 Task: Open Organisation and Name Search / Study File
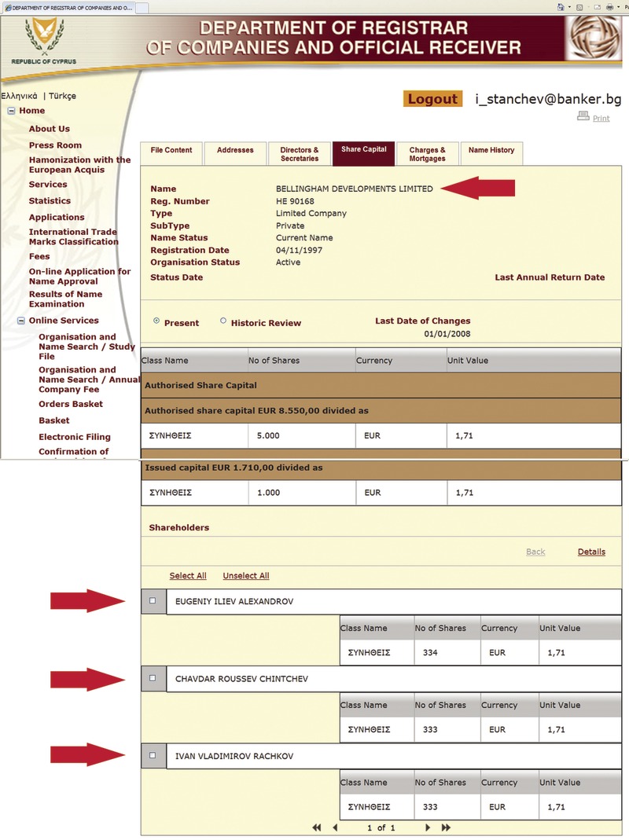(86, 347)
